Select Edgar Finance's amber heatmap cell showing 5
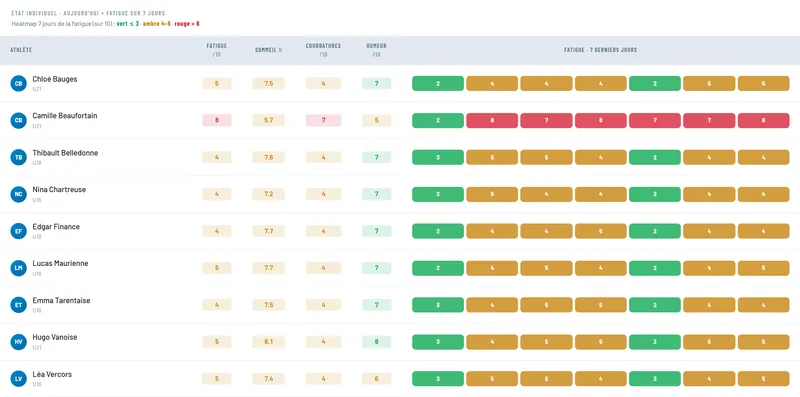Viewport: 800px width, 397px height. pyautogui.click(x=601, y=231)
